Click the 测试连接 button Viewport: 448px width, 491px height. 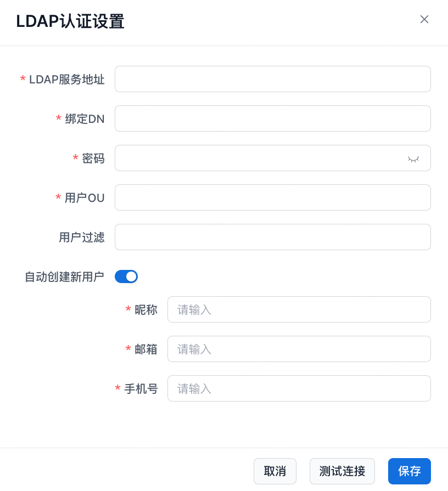pos(342,471)
